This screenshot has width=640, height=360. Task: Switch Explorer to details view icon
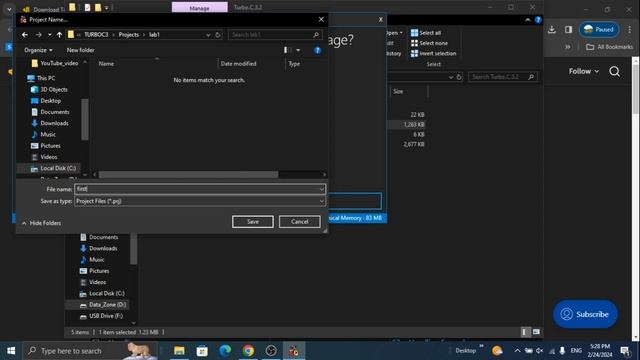click(524, 332)
